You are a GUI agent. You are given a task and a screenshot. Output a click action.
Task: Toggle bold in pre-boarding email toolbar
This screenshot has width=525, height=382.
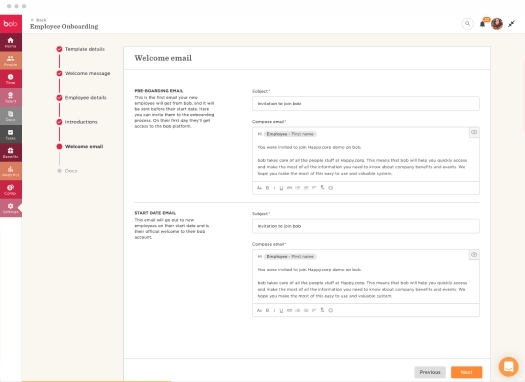pos(267,188)
